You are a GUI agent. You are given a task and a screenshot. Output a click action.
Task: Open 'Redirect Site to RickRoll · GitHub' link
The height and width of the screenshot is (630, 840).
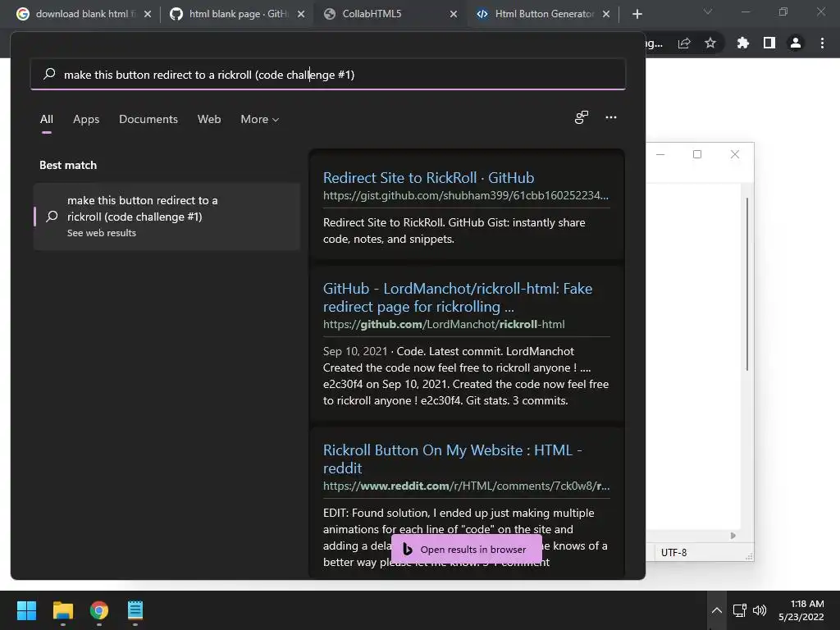pos(428,177)
